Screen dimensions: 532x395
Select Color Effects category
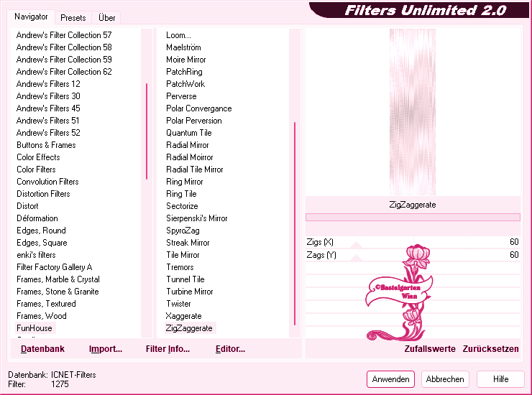[38, 157]
